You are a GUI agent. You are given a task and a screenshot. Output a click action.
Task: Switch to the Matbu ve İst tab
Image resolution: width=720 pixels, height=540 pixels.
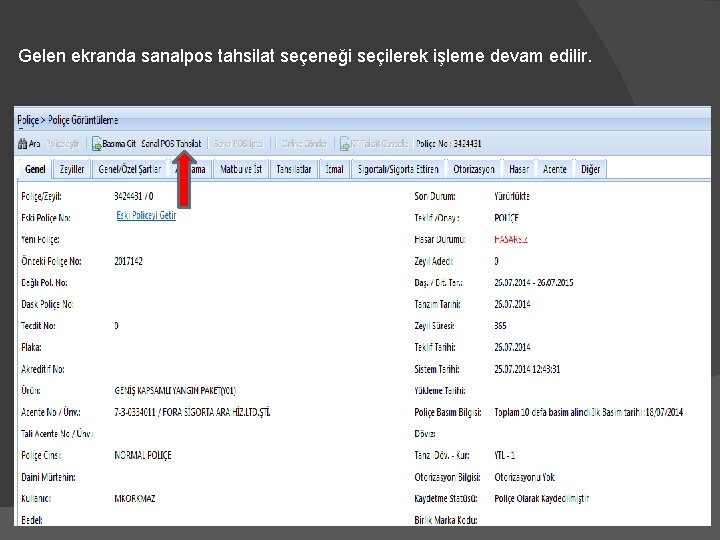[x=241, y=169]
